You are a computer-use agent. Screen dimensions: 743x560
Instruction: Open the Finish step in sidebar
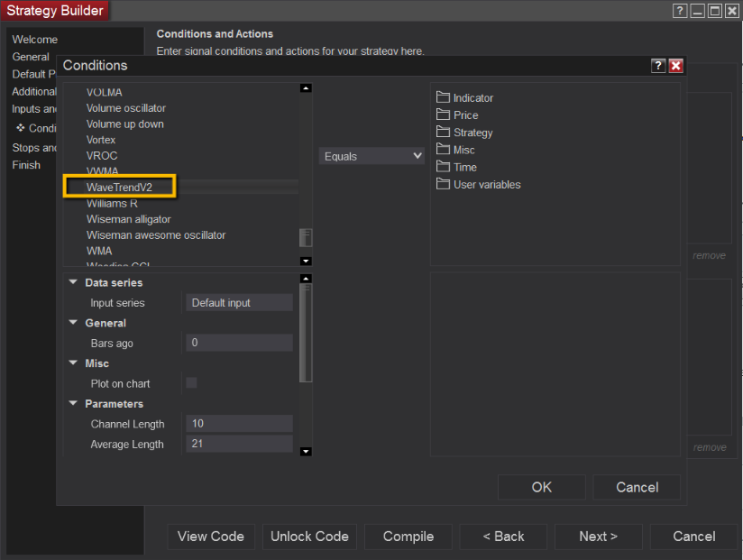pyautogui.click(x=26, y=165)
